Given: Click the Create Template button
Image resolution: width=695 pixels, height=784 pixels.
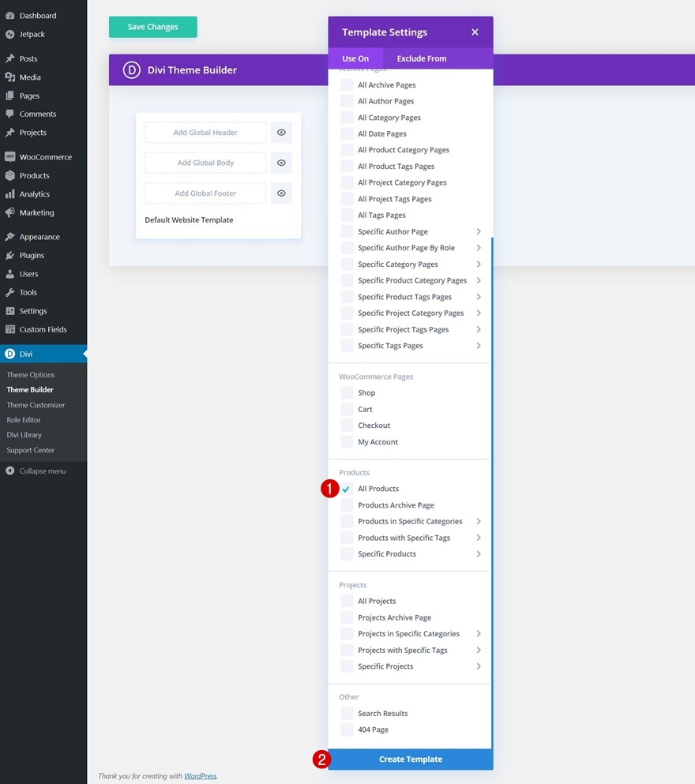Looking at the screenshot, I should tap(411, 760).
